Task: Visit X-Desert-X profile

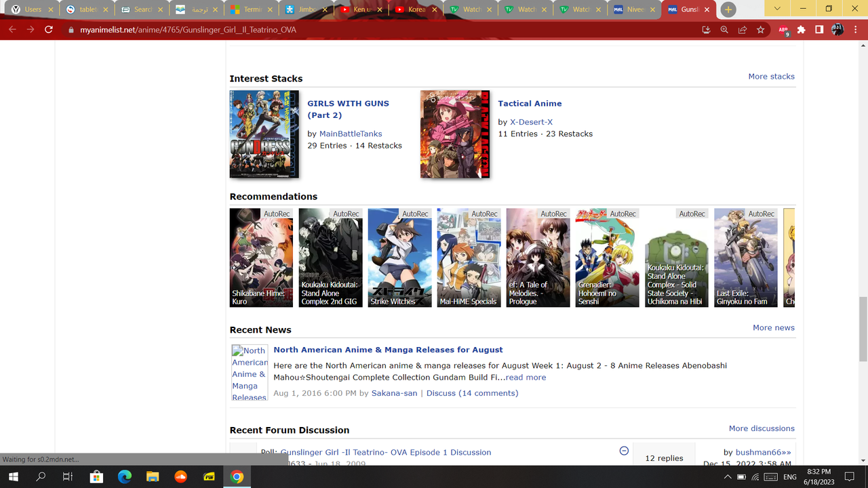Action: tap(531, 122)
